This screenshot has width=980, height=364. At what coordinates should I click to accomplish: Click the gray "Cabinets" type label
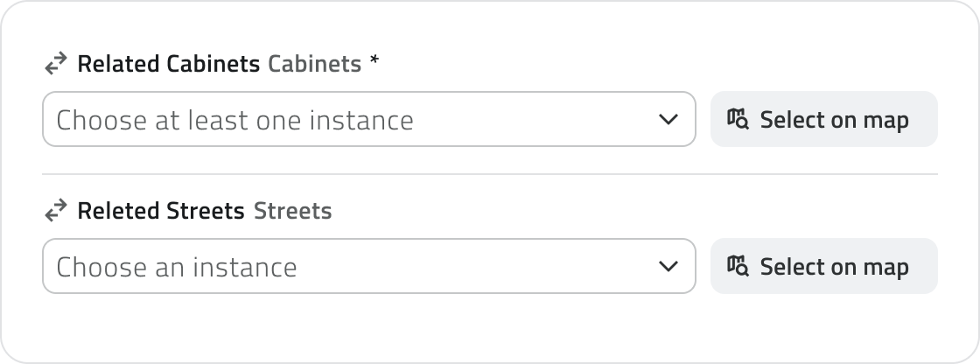(x=314, y=64)
